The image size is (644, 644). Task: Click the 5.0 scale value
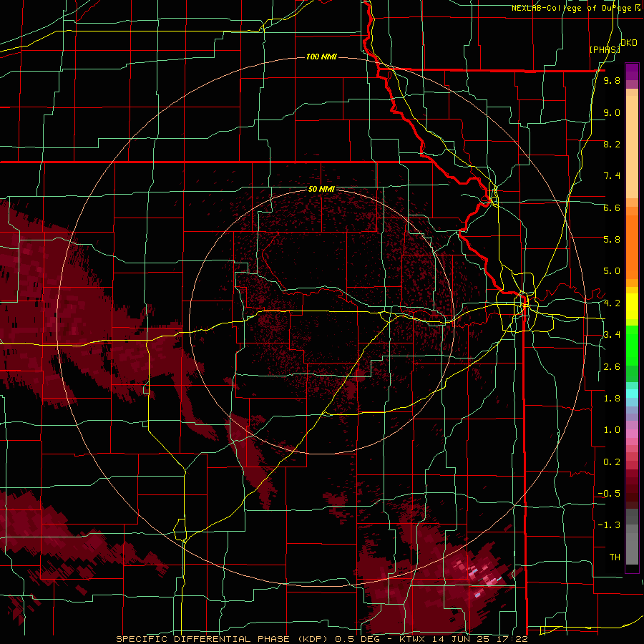pyautogui.click(x=612, y=271)
